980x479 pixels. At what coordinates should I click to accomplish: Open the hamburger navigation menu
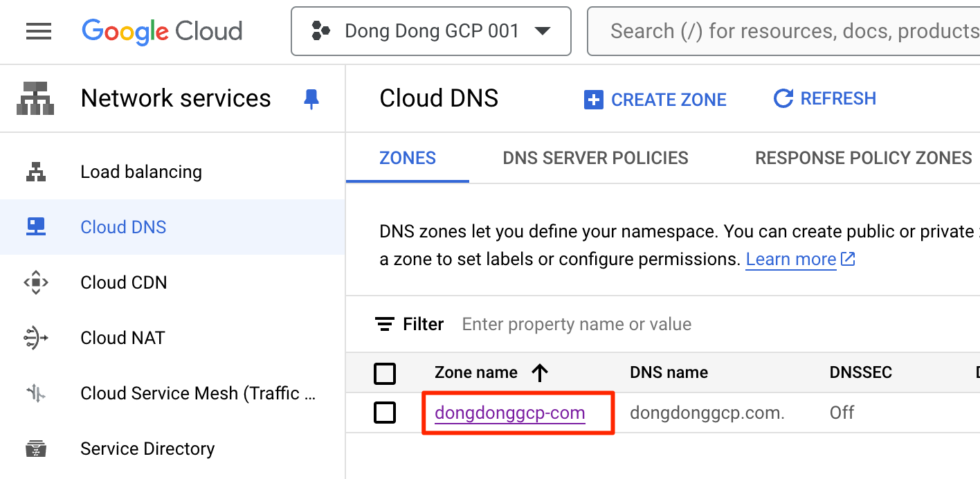click(x=39, y=31)
